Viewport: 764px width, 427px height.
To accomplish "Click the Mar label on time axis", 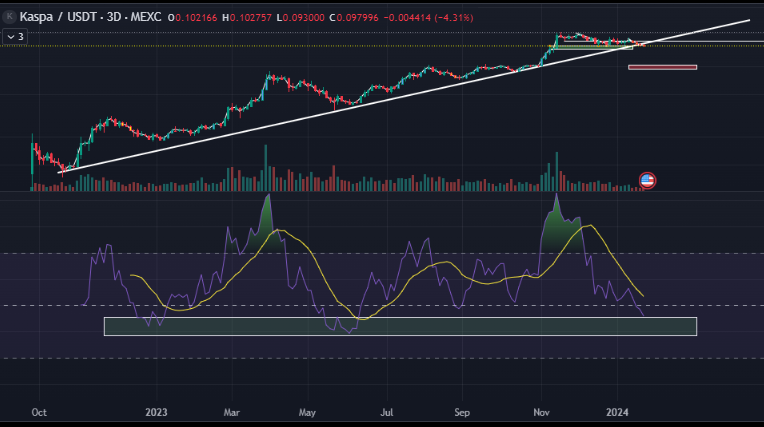I will coord(231,412).
